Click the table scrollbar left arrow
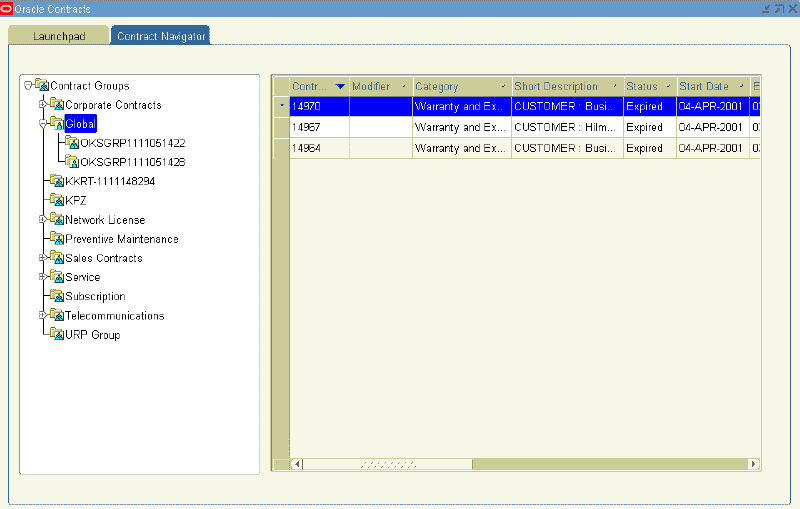 click(x=297, y=464)
